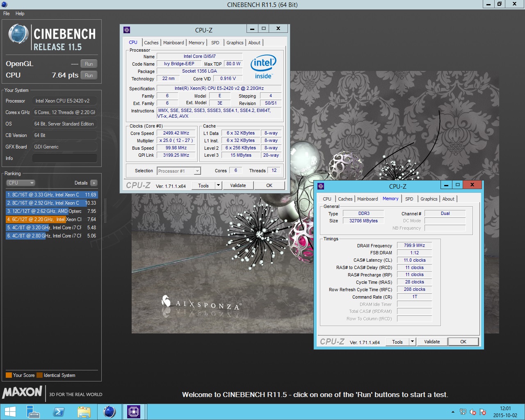
Task: Click the Processor field Intel Xeon CPU E5-2420 v2
Action: [65, 101]
